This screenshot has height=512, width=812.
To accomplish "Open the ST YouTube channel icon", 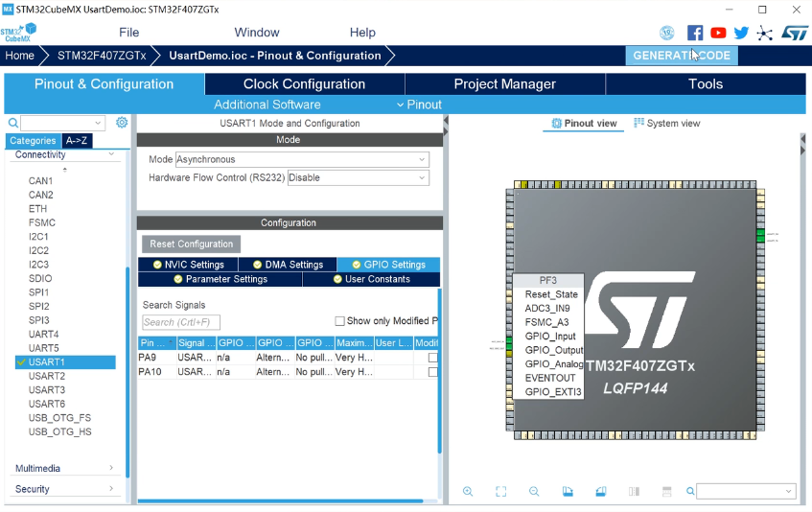I will click(718, 33).
